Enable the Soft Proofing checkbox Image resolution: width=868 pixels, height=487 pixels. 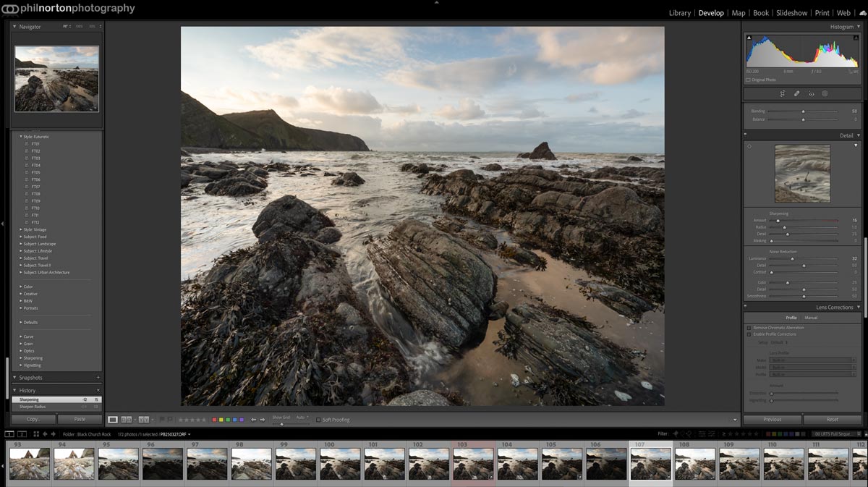pos(318,420)
